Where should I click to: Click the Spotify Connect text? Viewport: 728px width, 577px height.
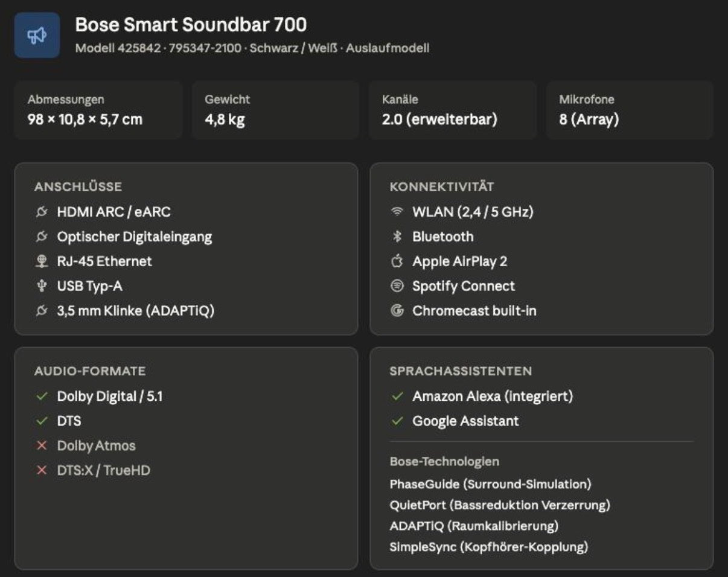464,286
